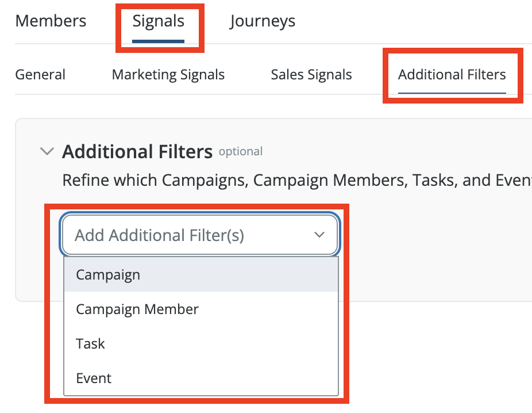Open the Add Additional Filter(s) dropdown
The width and height of the screenshot is (532, 413).
[190, 235]
